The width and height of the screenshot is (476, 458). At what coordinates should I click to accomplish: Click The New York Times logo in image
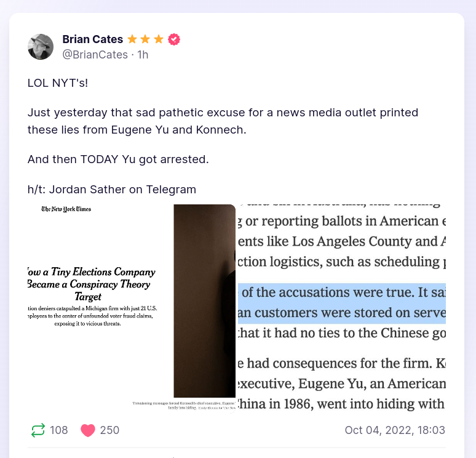(x=66, y=209)
